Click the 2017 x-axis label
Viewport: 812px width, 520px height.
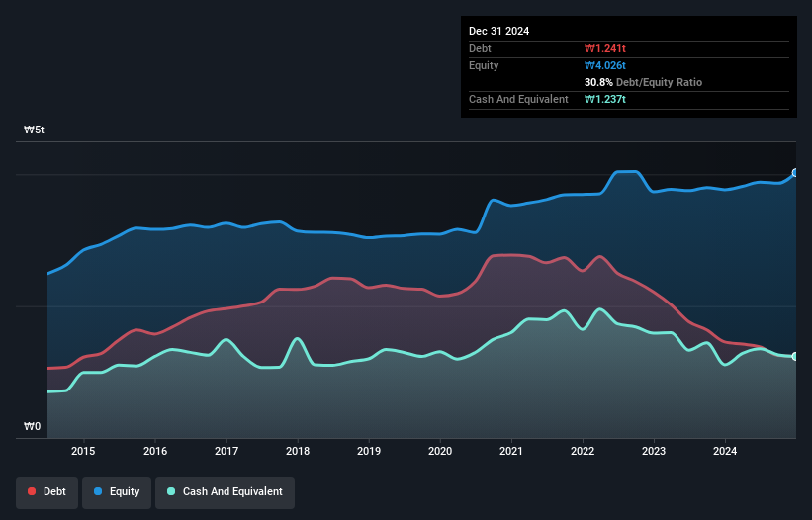click(x=226, y=451)
